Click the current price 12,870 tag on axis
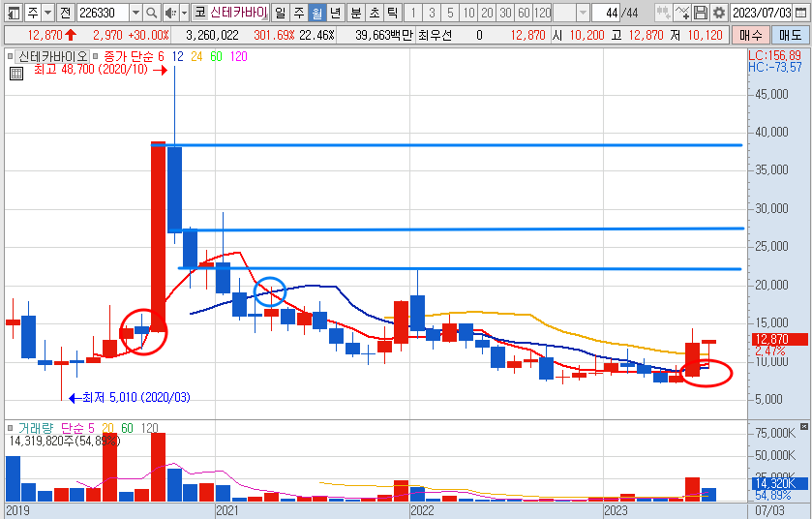This screenshot has width=812, height=519. (x=779, y=339)
